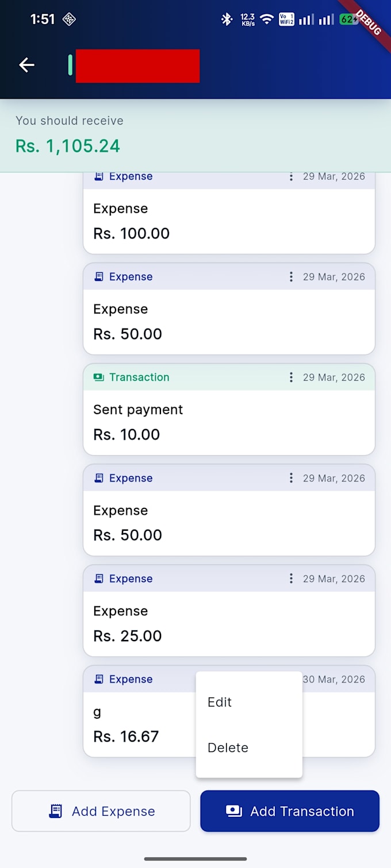Tap the Bluetooth status bar icon
391x868 pixels.
tap(227, 20)
